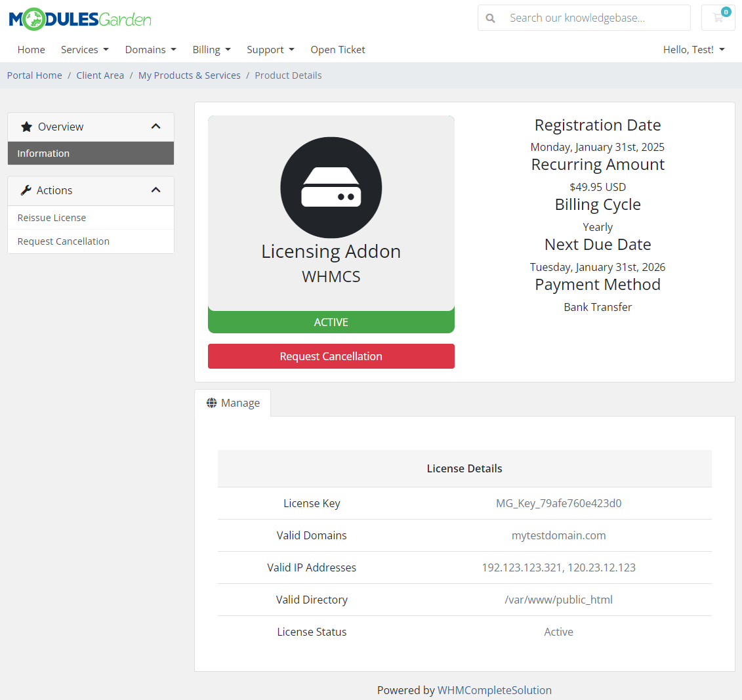The height and width of the screenshot is (700, 742).
Task: Click the ModulesGarden logo
Action: 79,19
